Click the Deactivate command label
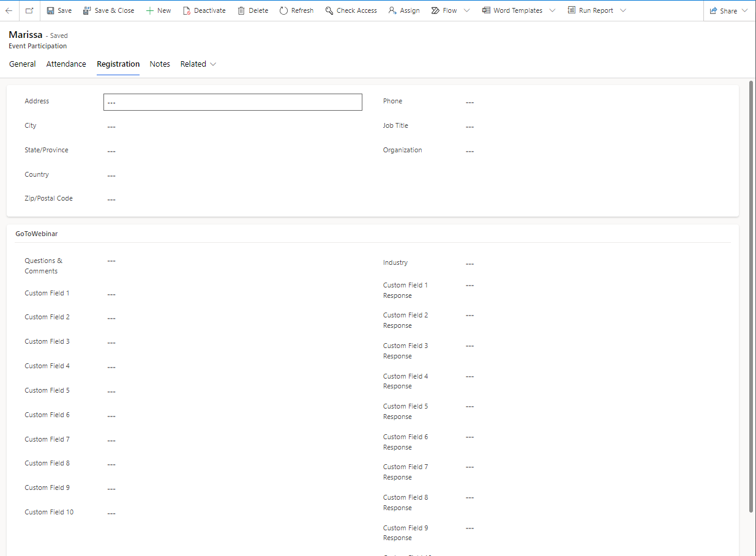This screenshot has height=556, width=756. click(x=210, y=10)
